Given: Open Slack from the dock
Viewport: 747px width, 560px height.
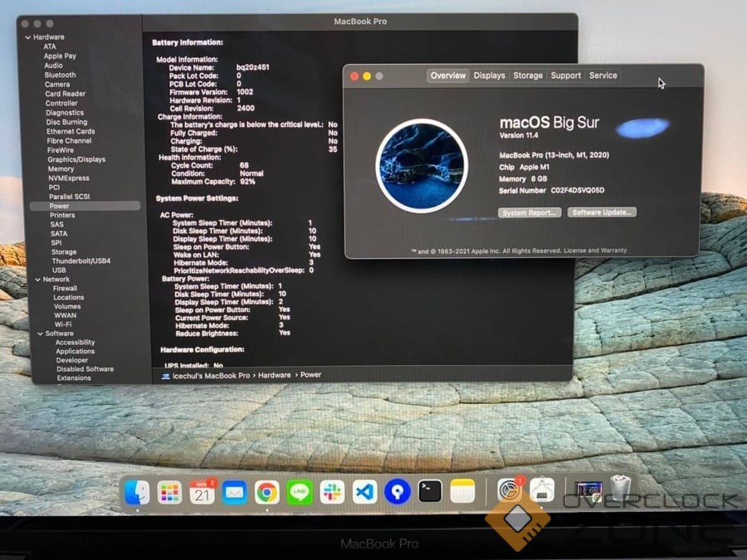Looking at the screenshot, I should [332, 492].
